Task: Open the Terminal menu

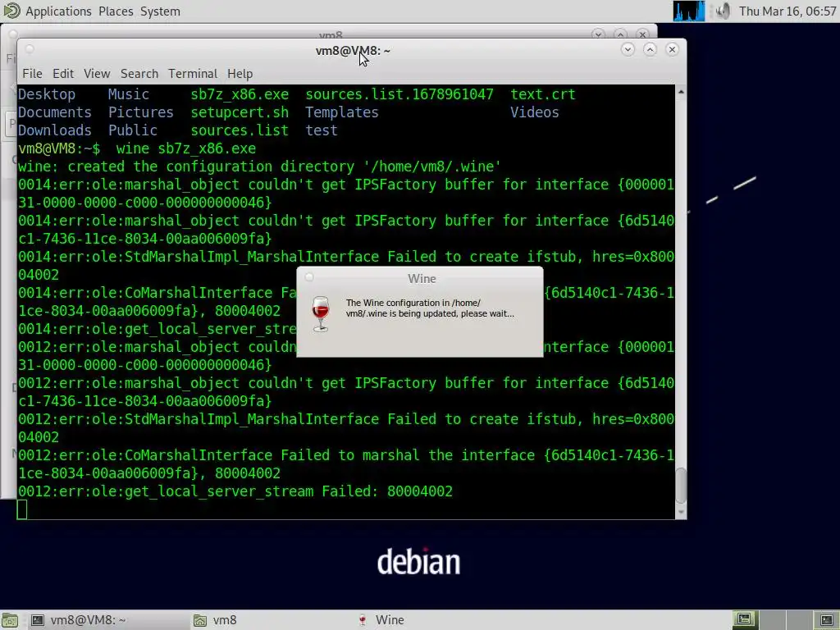Action: 193,73
